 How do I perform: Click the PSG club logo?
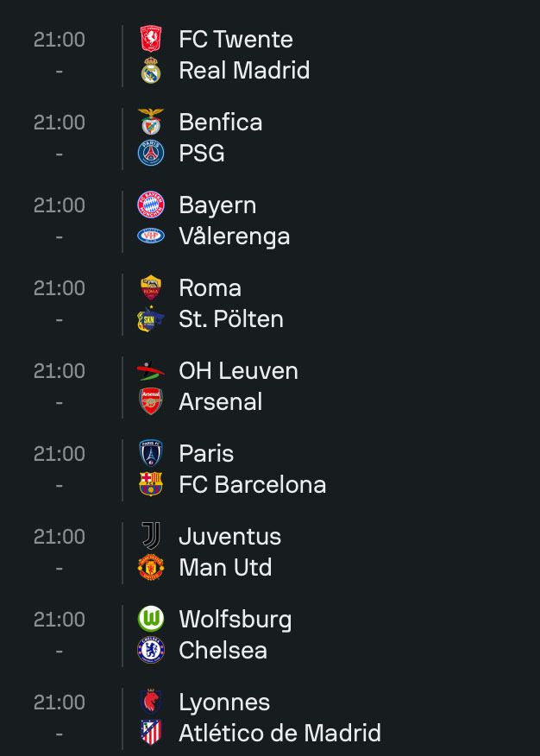(x=151, y=153)
